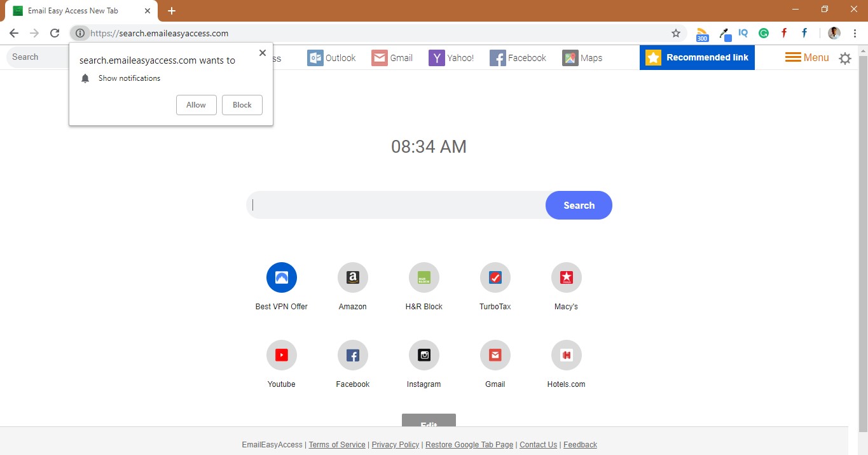Open the Instagram tile
This screenshot has width=868, height=455.
(x=424, y=354)
